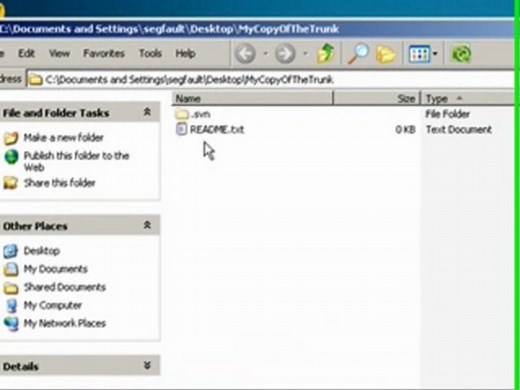The height and width of the screenshot is (390, 520).
Task: Click the Forward navigation arrow
Action: point(285,53)
